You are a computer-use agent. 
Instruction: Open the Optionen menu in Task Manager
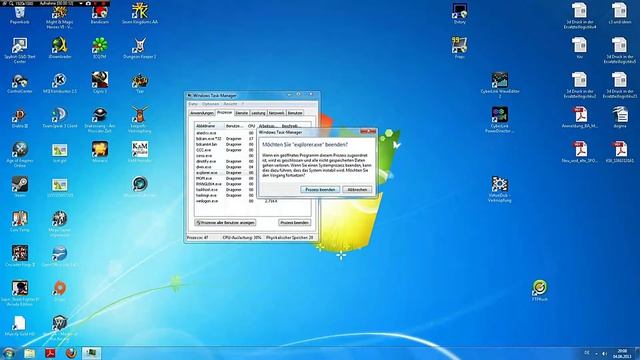pos(211,104)
